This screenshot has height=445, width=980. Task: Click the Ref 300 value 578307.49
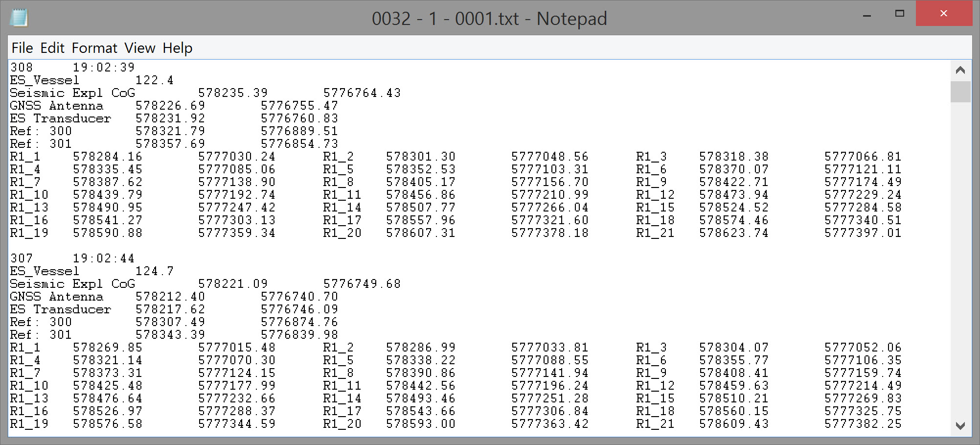170,322
